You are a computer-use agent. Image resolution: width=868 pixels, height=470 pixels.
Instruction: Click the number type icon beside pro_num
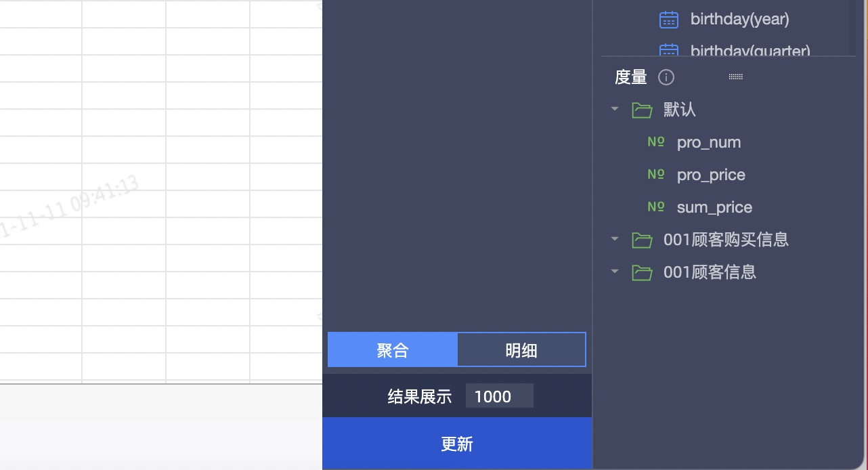click(655, 142)
